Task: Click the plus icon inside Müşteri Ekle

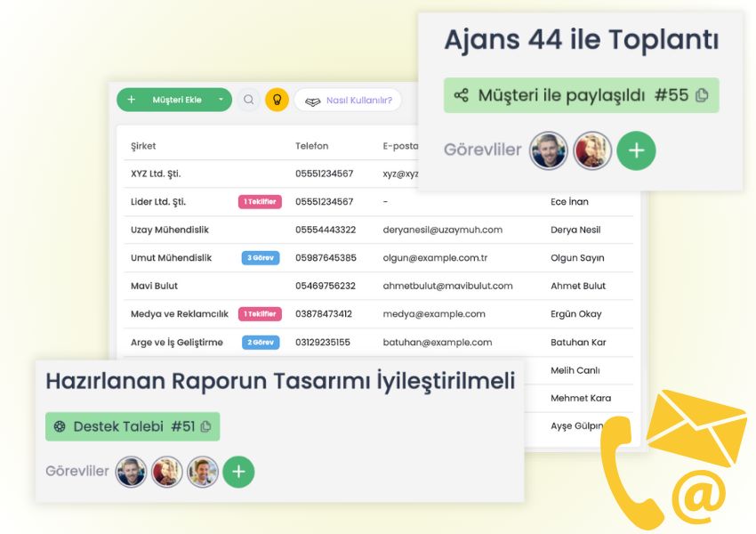Action: pos(132,100)
